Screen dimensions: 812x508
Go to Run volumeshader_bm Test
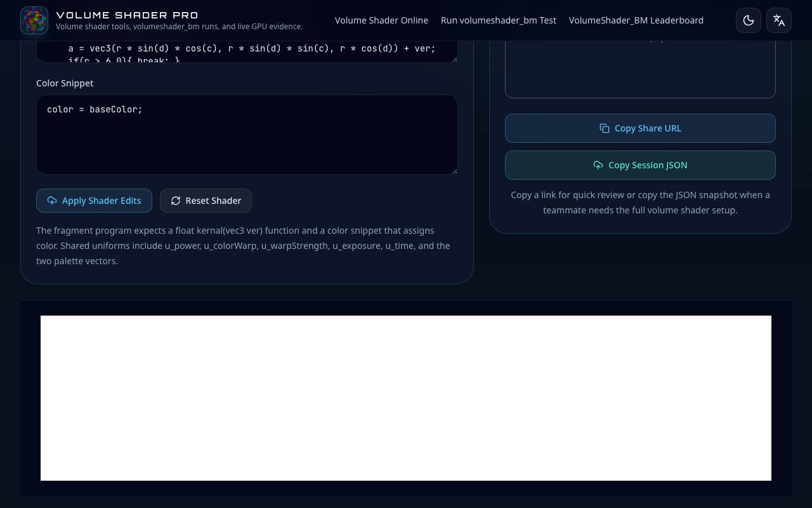499,20
